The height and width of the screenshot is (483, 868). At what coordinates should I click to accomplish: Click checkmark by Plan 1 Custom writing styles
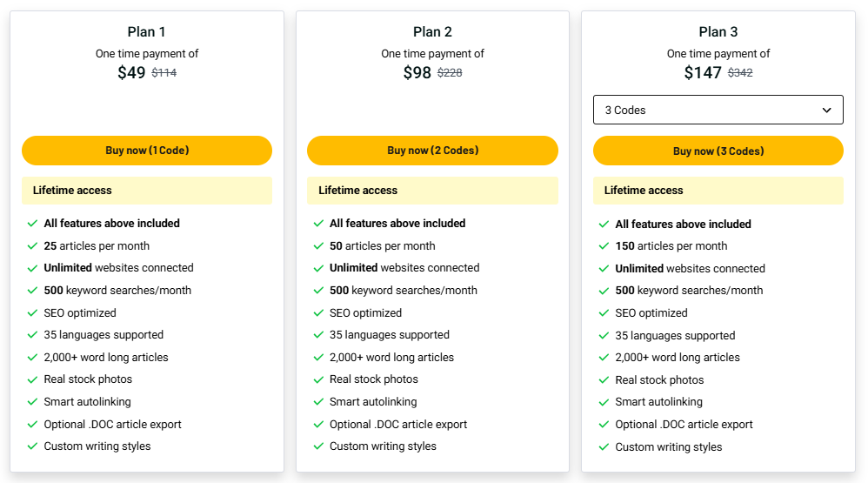pyautogui.click(x=33, y=446)
